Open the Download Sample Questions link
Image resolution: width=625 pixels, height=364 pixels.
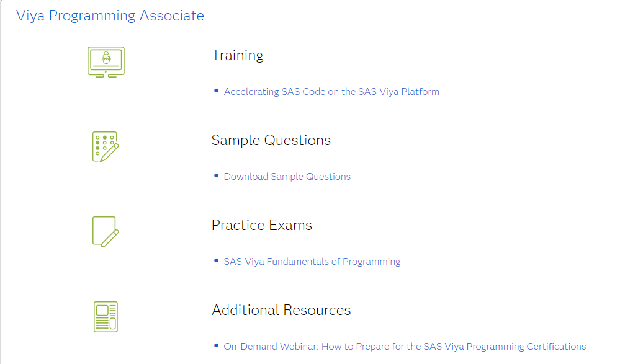tap(287, 176)
